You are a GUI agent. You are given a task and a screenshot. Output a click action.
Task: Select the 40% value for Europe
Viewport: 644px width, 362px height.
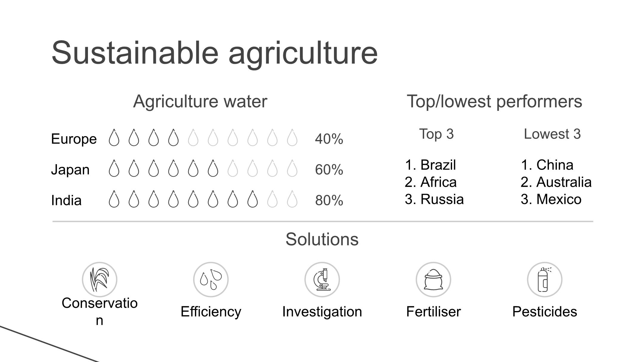pyautogui.click(x=329, y=139)
